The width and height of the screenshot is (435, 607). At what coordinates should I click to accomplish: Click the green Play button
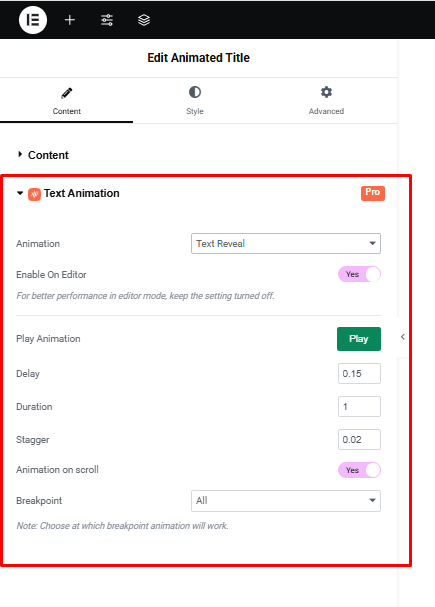pos(359,339)
